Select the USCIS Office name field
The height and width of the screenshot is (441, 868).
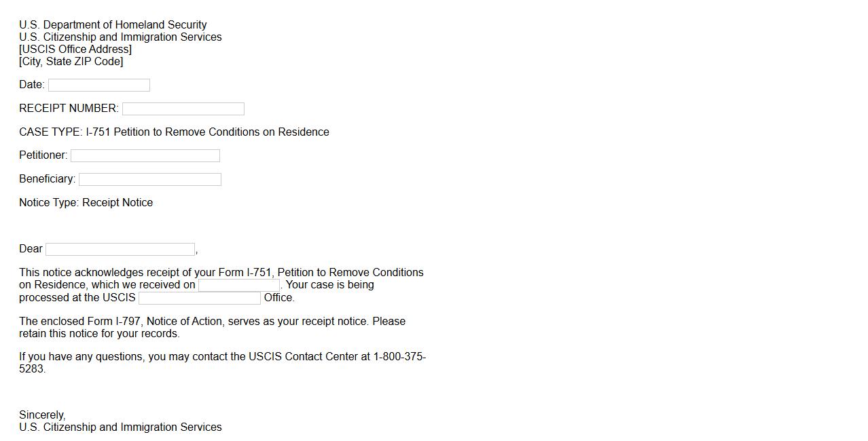tap(200, 298)
